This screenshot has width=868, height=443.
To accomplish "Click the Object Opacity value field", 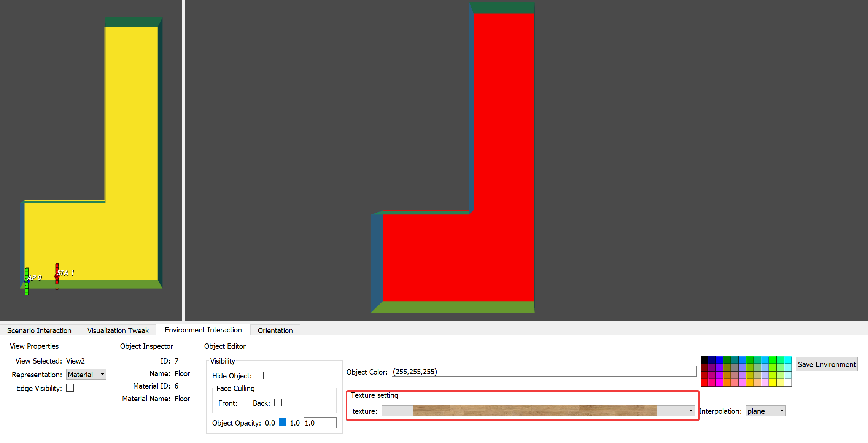I will [x=320, y=423].
